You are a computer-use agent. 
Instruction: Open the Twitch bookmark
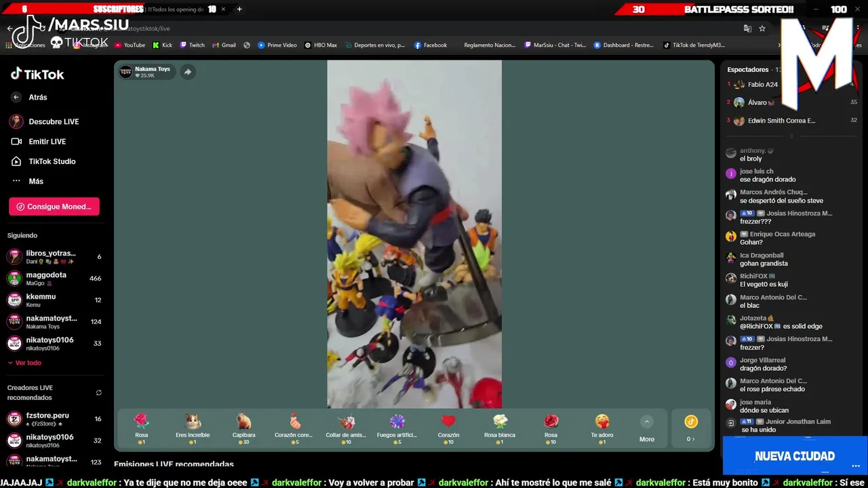[192, 45]
